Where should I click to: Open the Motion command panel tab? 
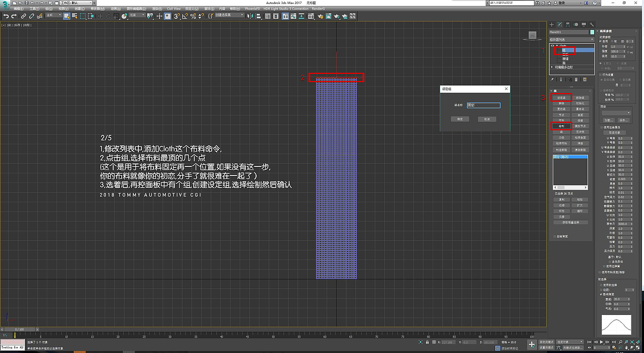576,25
